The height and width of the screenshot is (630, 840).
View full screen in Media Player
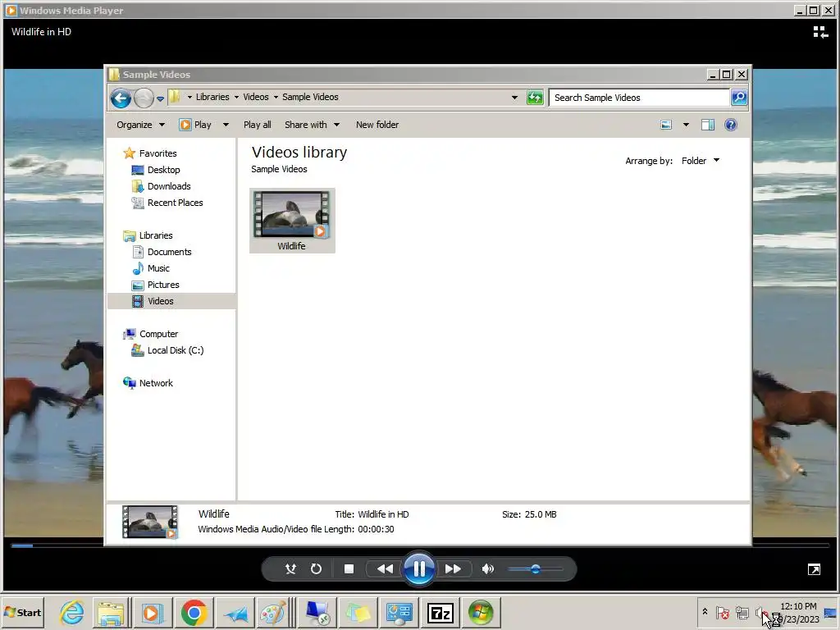click(x=814, y=569)
